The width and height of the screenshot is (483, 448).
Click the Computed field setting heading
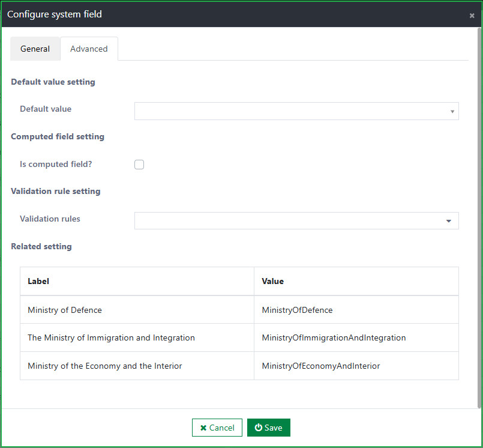tap(58, 136)
